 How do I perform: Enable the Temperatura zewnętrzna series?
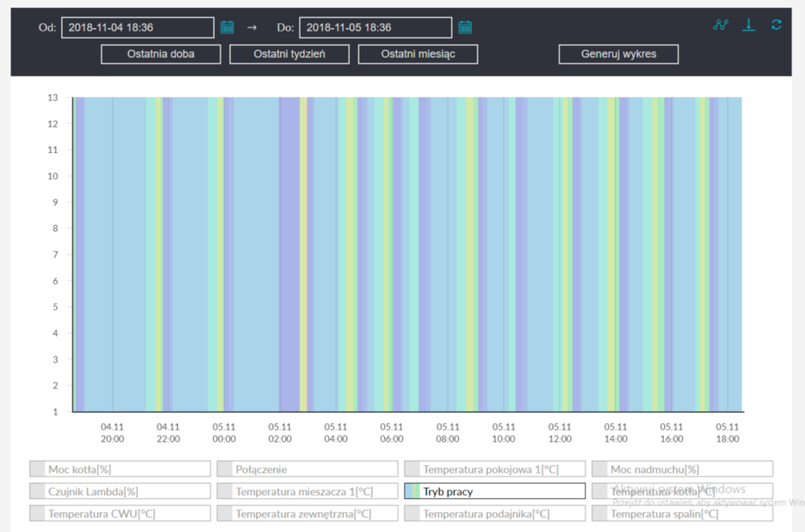tap(308, 513)
